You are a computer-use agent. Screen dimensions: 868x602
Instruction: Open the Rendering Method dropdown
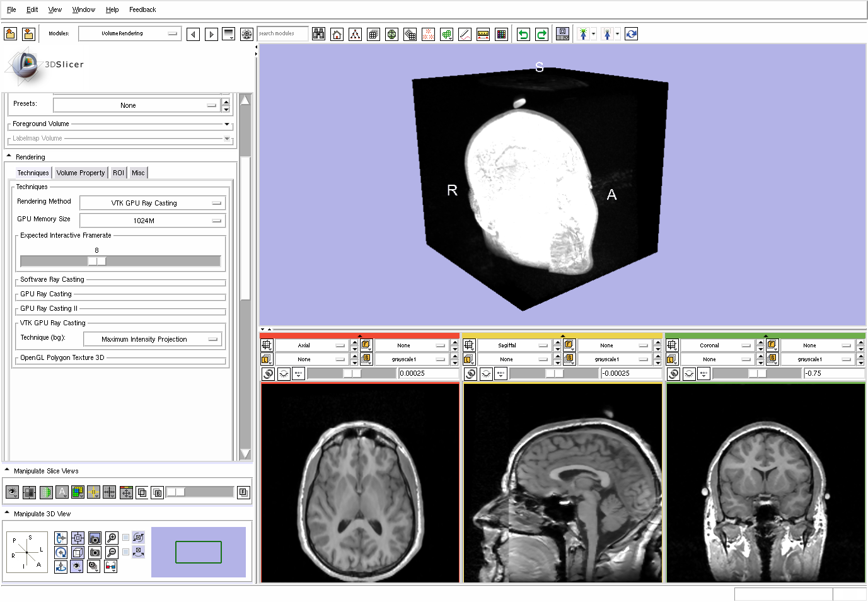[153, 203]
